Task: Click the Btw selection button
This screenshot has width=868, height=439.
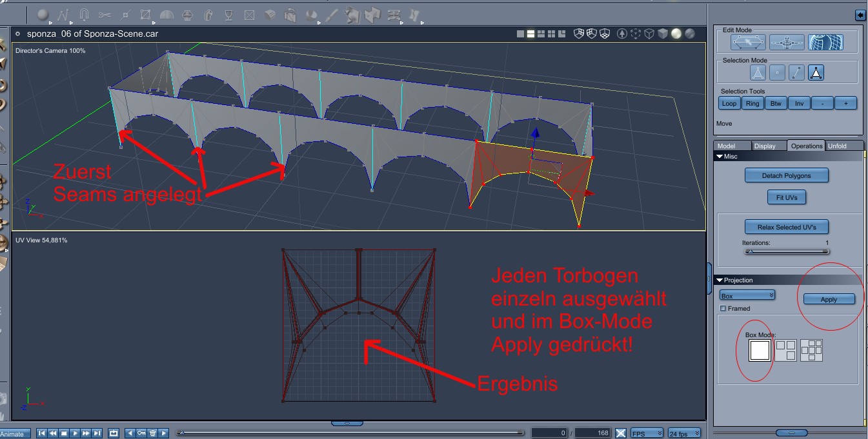Action: [776, 103]
